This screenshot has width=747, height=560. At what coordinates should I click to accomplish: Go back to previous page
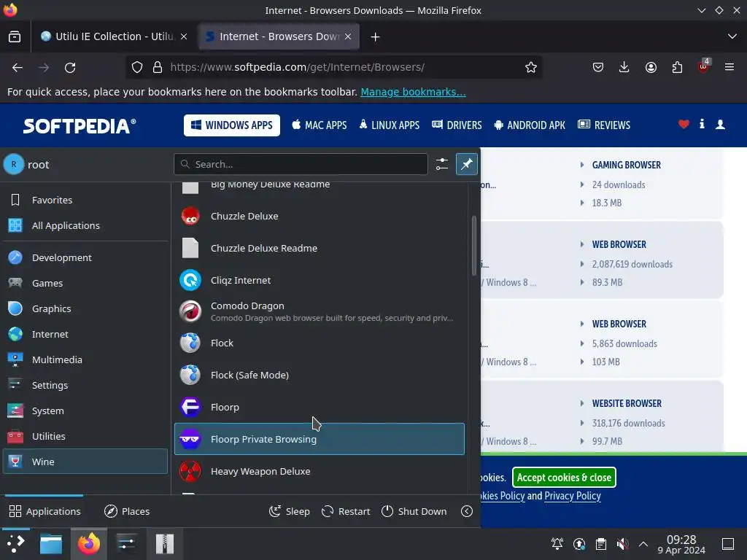(x=18, y=68)
